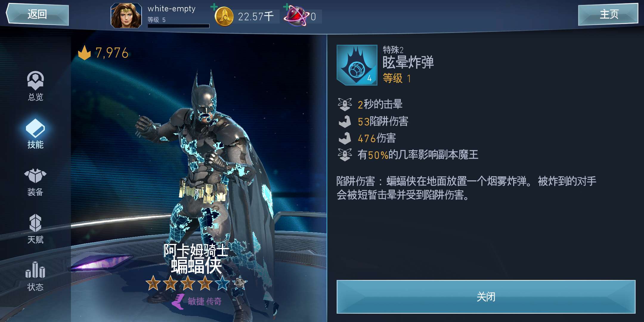The width and height of the screenshot is (644, 322).
Task: Click the white-empty player name
Action: pos(171,9)
